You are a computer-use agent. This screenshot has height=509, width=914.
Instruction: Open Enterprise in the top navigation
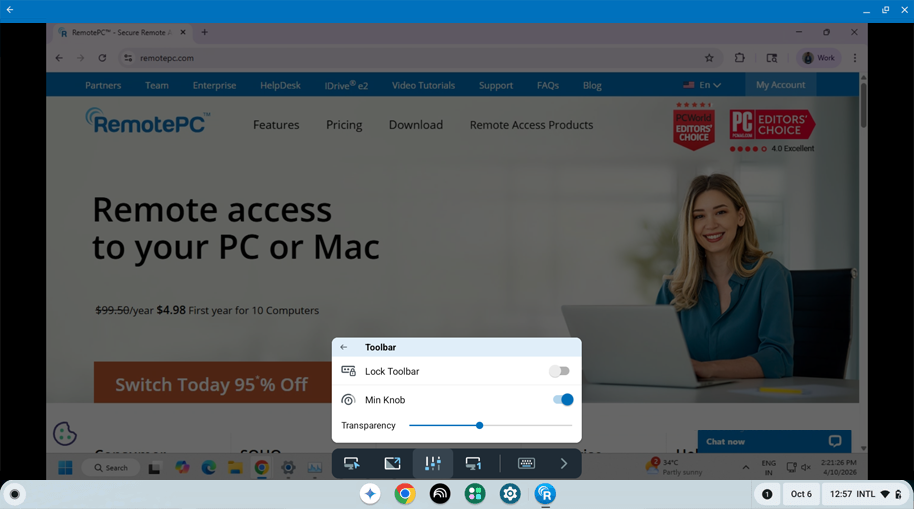(215, 85)
